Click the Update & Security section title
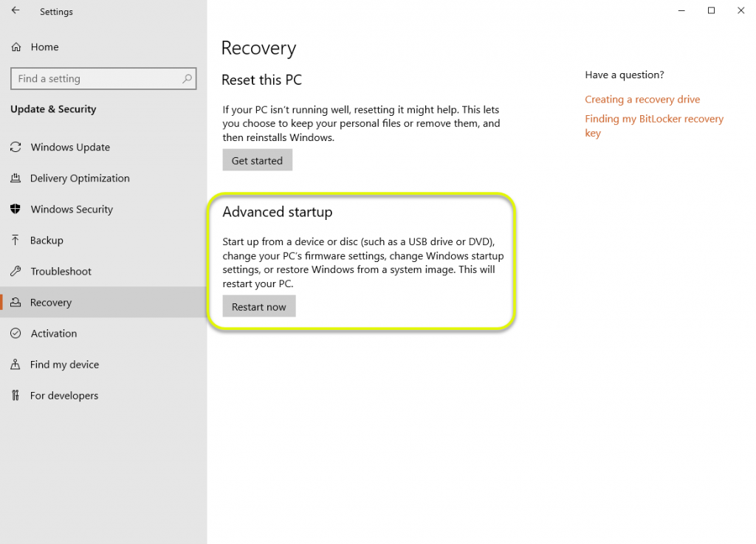 coord(53,109)
